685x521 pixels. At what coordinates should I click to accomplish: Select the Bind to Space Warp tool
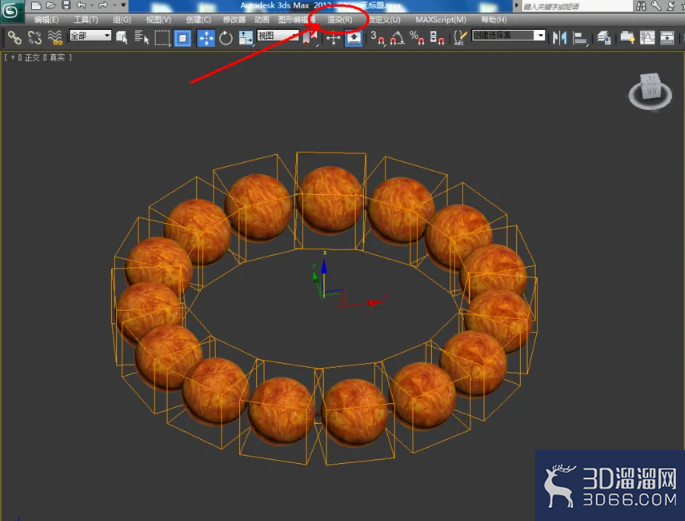pyautogui.click(x=55, y=38)
